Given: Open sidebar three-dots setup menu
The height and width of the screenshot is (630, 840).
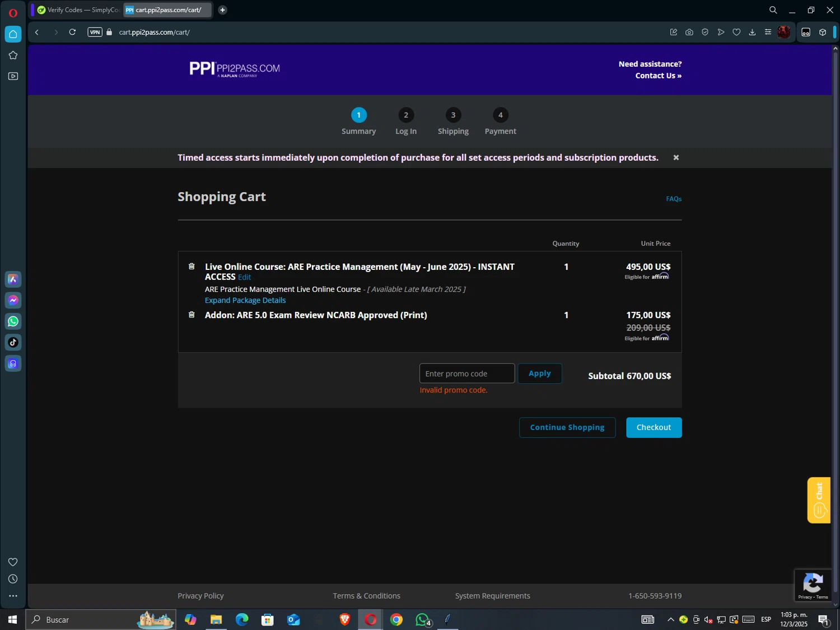Looking at the screenshot, I should (x=13, y=596).
